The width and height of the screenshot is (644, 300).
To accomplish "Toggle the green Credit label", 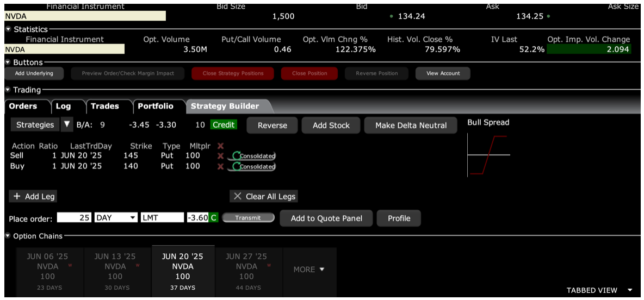I will tap(224, 125).
